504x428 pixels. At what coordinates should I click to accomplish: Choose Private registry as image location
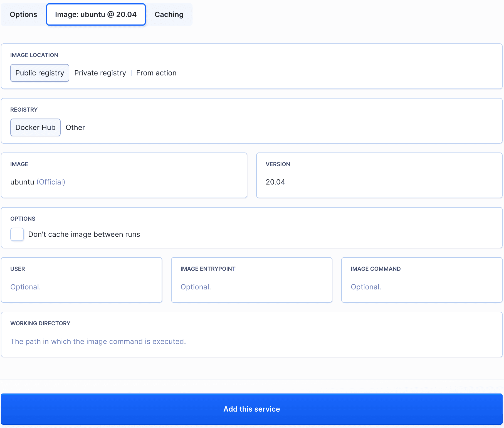coord(100,73)
